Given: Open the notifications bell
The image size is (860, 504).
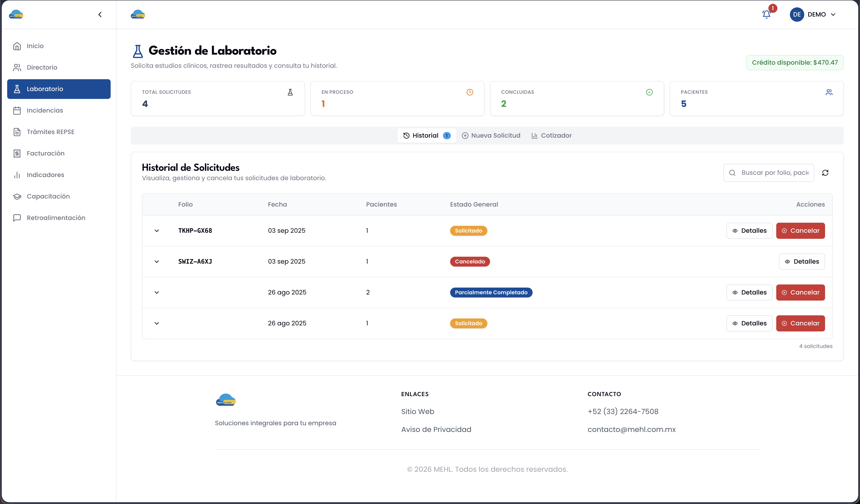Looking at the screenshot, I should (766, 14).
